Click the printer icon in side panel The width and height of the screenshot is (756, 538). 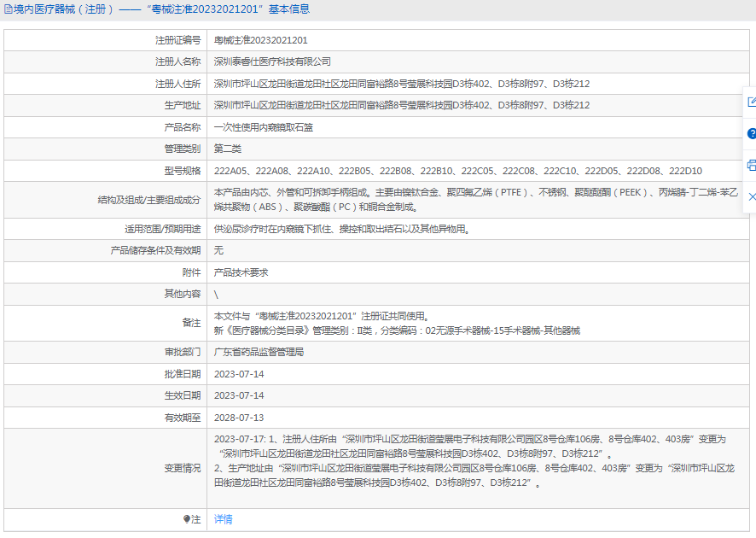pos(751,165)
